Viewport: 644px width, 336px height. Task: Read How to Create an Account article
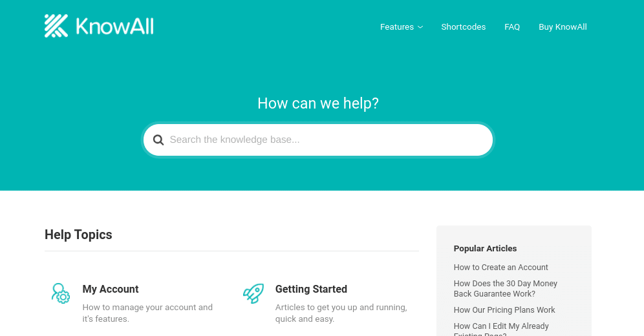coord(500,268)
